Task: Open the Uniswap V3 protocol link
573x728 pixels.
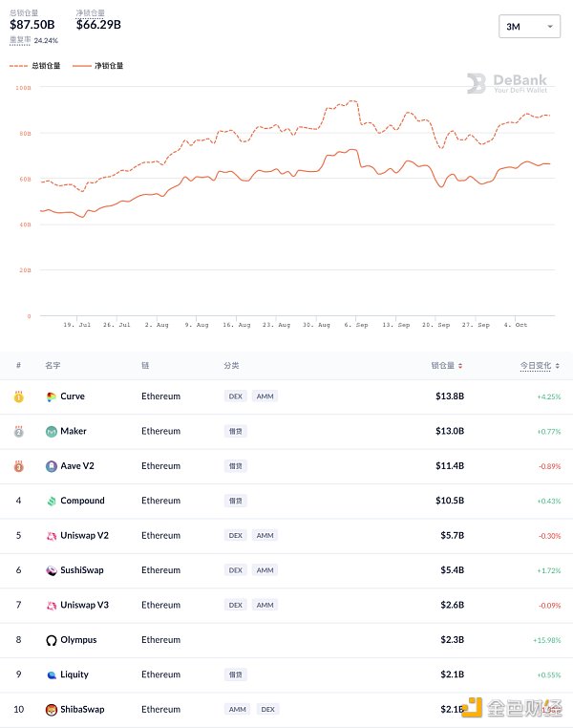Action: tap(84, 605)
